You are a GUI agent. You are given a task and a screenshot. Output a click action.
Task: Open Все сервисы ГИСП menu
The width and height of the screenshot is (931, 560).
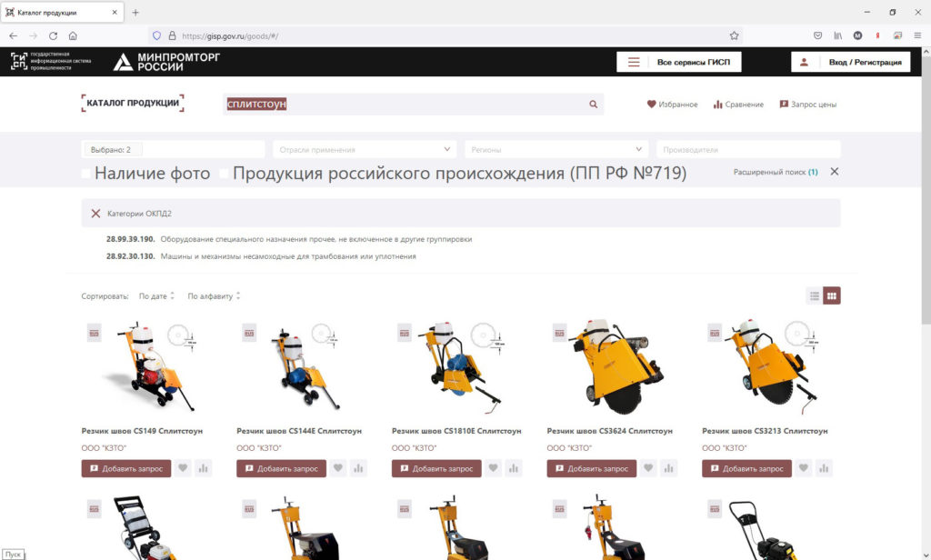click(x=678, y=62)
